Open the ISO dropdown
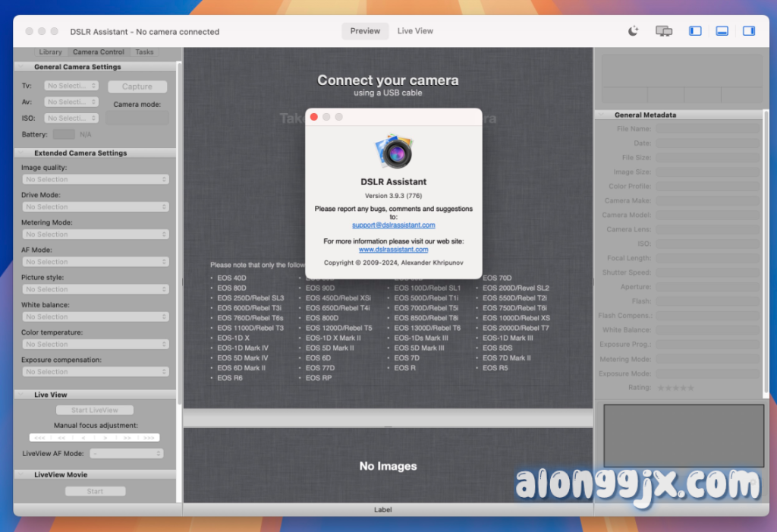The height and width of the screenshot is (532, 777). pos(71,118)
